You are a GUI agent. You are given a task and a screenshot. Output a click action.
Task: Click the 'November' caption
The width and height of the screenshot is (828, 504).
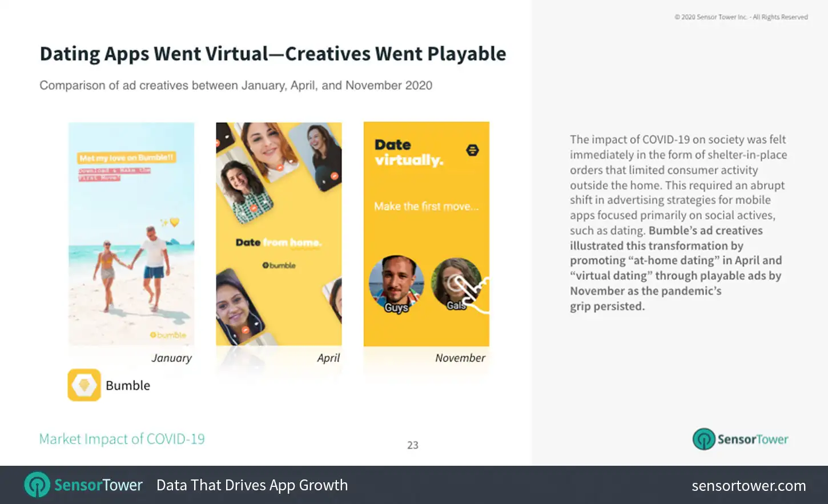[x=460, y=358]
